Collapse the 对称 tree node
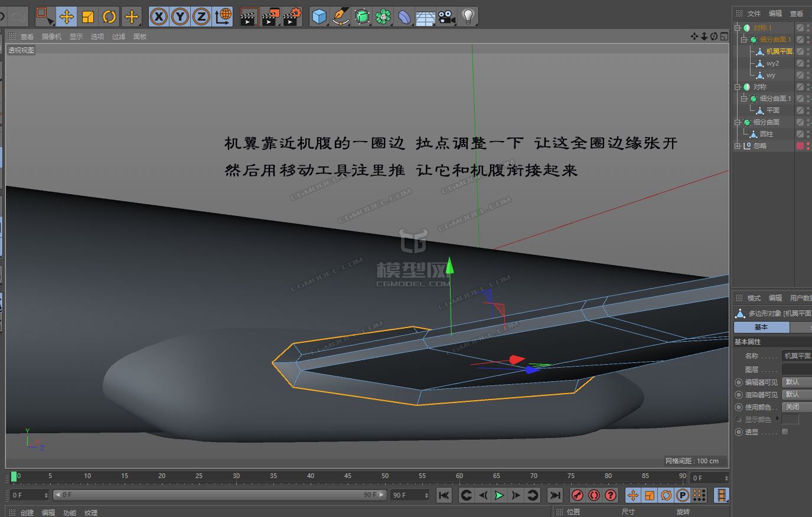Viewport: 812px width, 517px height. pos(737,87)
